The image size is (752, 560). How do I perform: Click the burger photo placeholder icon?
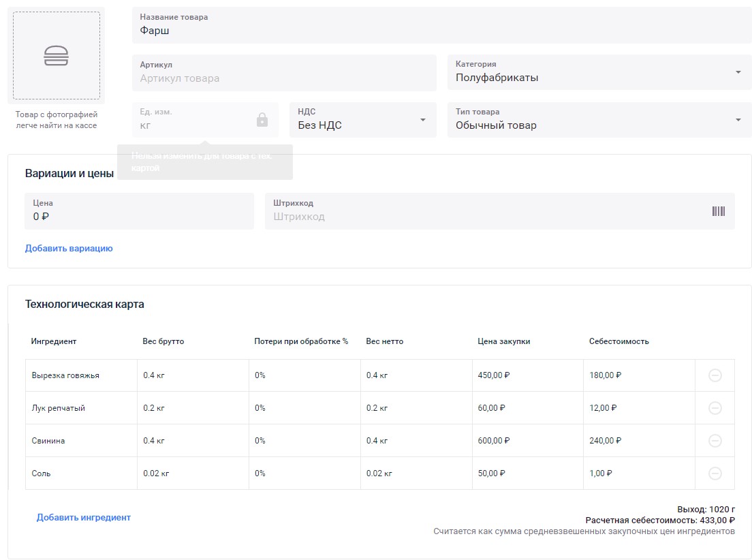56,56
